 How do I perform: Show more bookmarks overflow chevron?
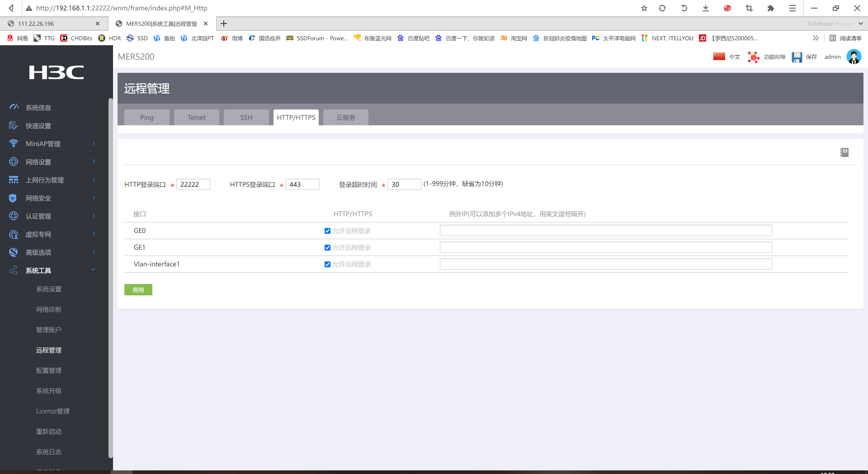coord(816,38)
